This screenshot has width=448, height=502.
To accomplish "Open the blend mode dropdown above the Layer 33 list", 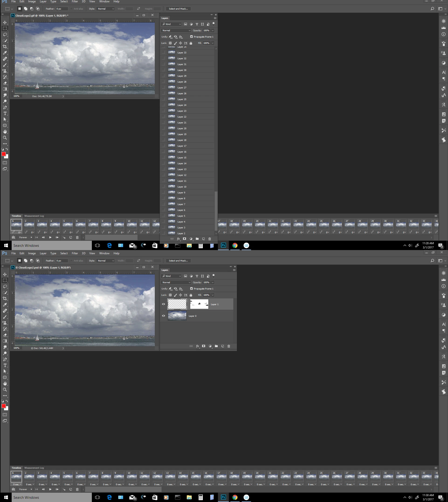I will 176,31.
